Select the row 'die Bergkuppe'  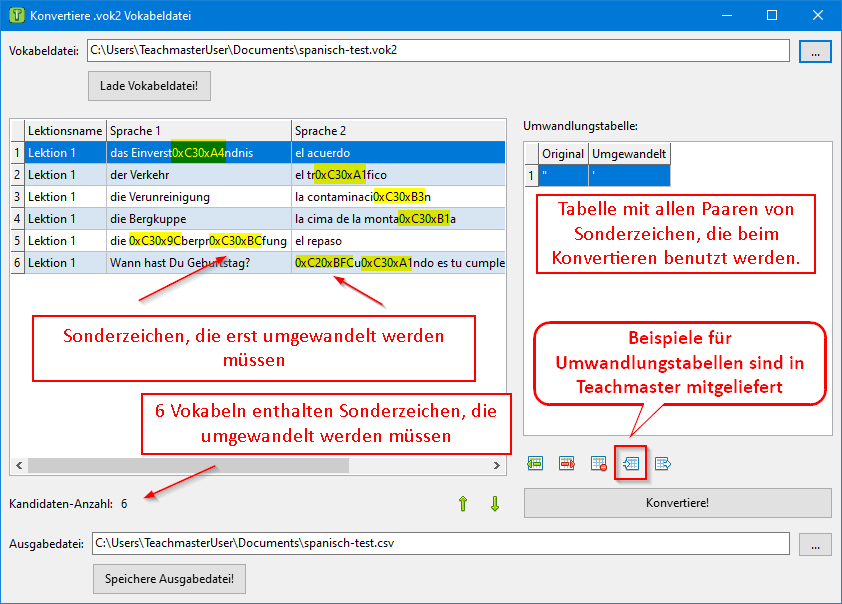click(x=148, y=219)
